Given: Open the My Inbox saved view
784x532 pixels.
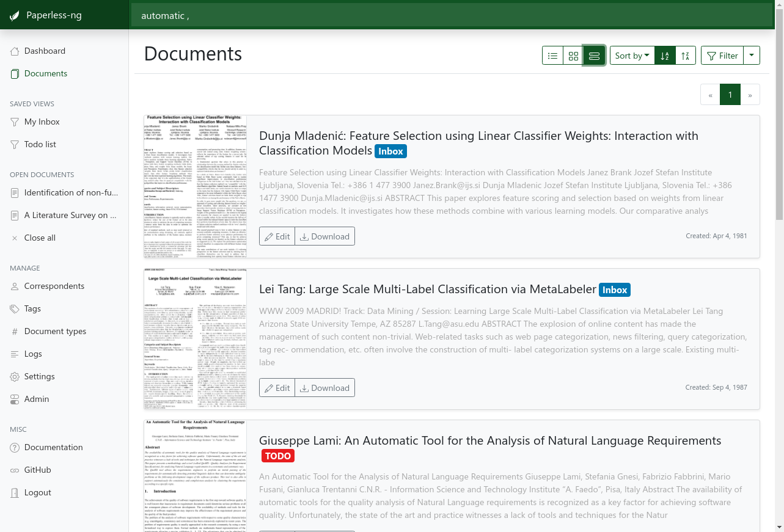Looking at the screenshot, I should coord(42,122).
